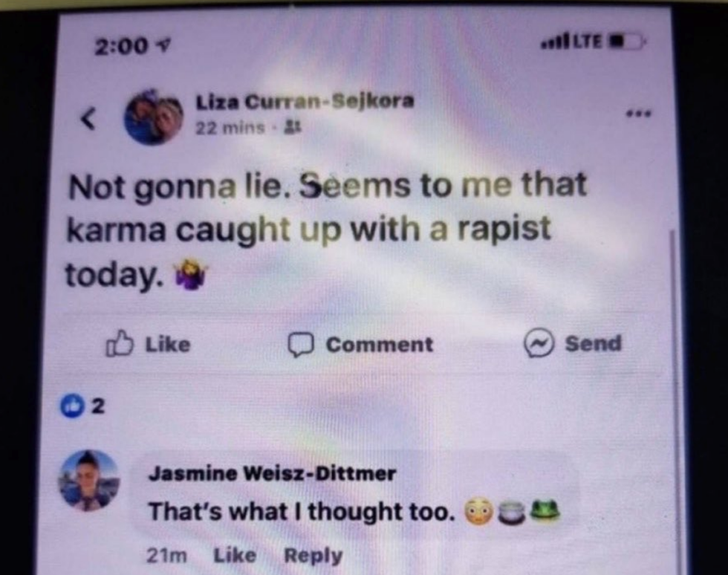Click the post's Like button label
Image resolution: width=728 pixels, height=575 pixels.
pos(168,344)
